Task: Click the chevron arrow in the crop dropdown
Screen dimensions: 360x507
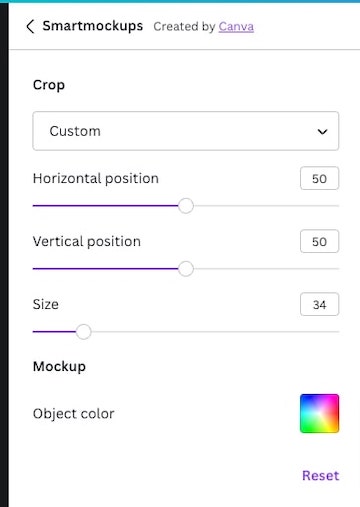Action: click(x=322, y=132)
